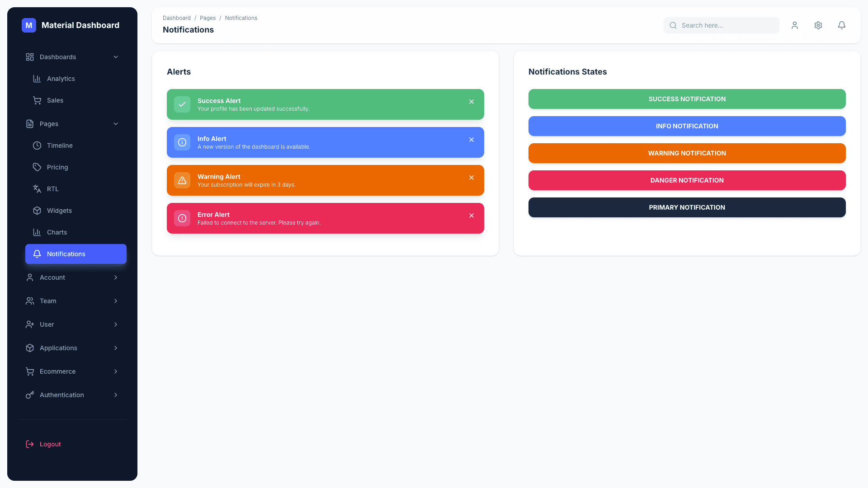The image size is (868, 488).
Task: Click the Sales cart icon
Action: (x=37, y=100)
